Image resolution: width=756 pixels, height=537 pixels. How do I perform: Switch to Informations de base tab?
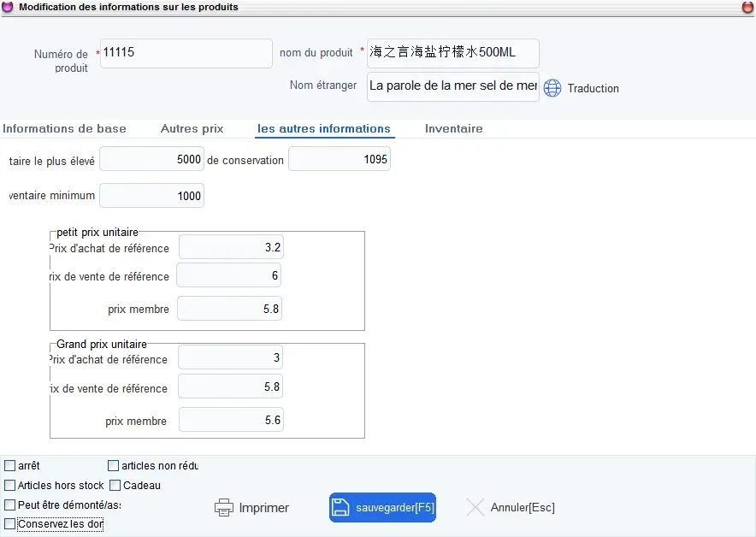click(x=64, y=129)
